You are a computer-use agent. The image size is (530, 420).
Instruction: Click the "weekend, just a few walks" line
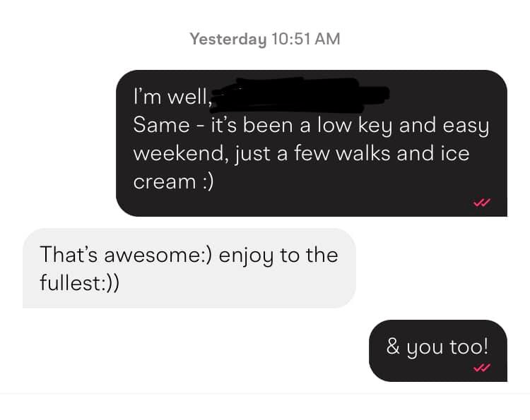(262, 154)
